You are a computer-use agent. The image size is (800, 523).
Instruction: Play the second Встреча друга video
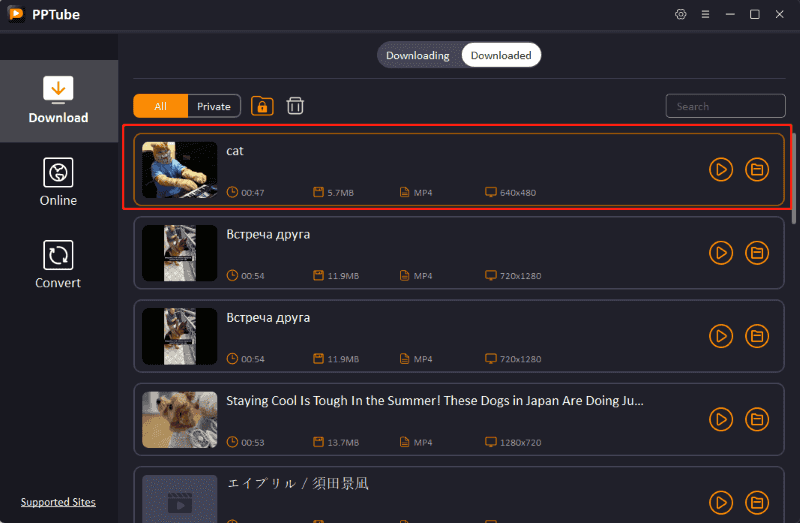pos(721,336)
